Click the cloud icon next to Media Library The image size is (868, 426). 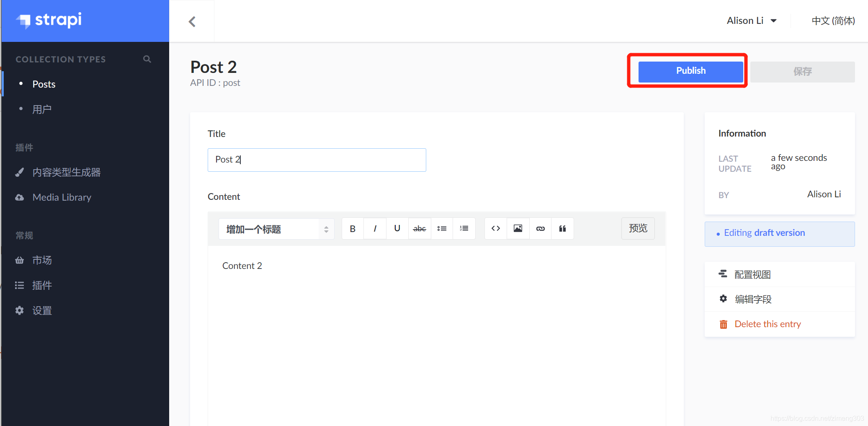coord(19,197)
